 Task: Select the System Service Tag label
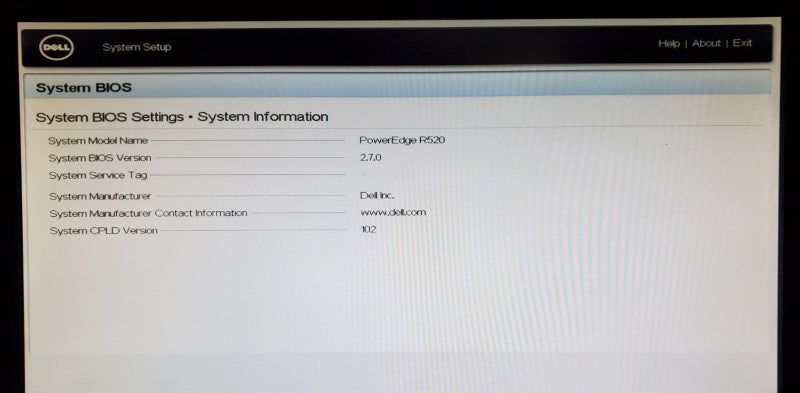[98, 176]
